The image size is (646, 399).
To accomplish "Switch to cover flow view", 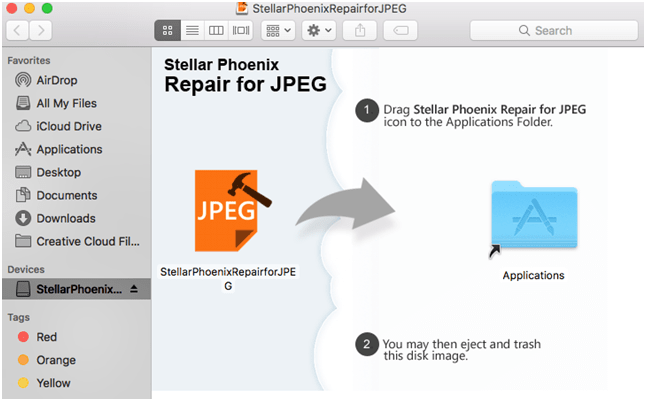I will (241, 31).
